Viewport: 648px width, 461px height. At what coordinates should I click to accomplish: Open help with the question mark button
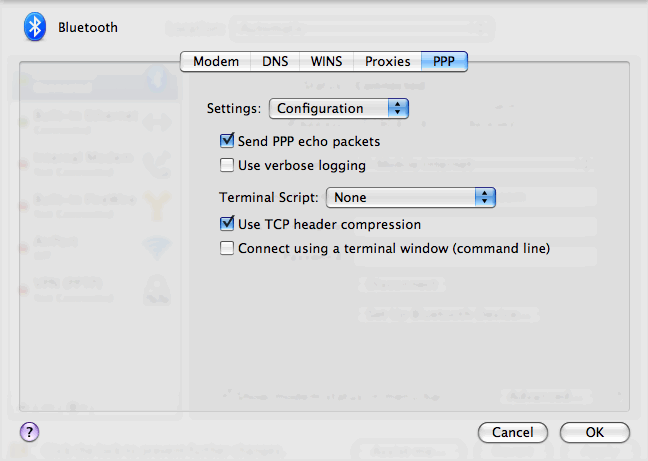click(x=29, y=432)
